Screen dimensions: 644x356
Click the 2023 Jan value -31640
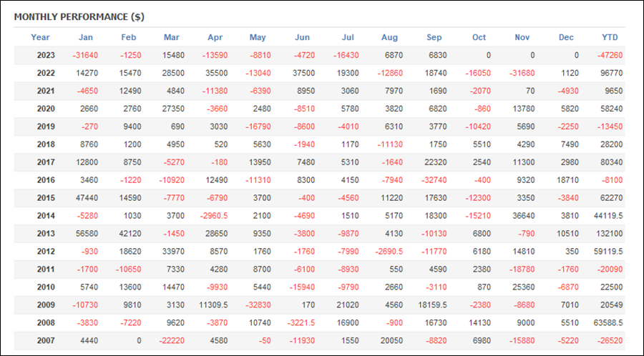click(85, 55)
